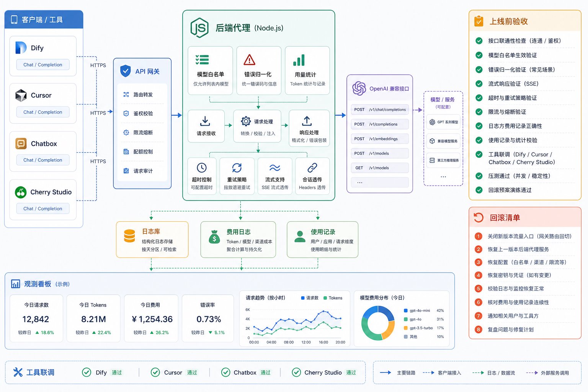This screenshot has height=392, width=588.
Task: Click the API 网关 shield icon
Action: pos(125,71)
